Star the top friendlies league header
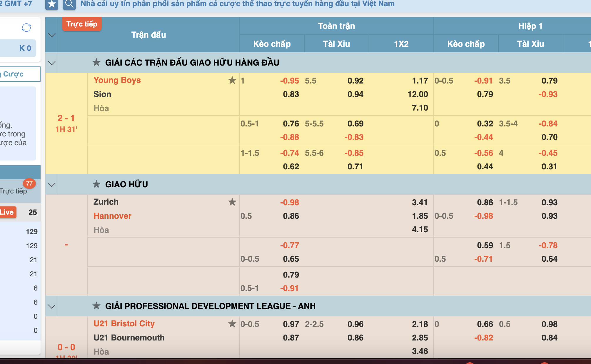The width and height of the screenshot is (591, 364). tap(96, 62)
